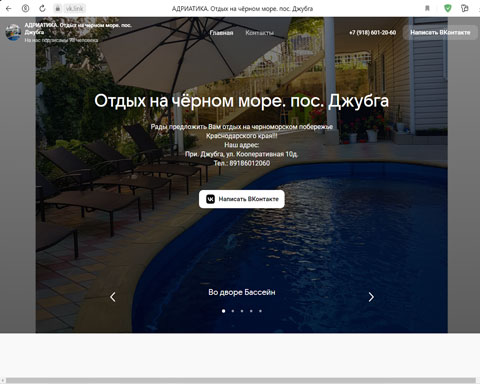The image size is (480, 384).
Task: Show the next slide with the right chevron
Action: (371, 297)
